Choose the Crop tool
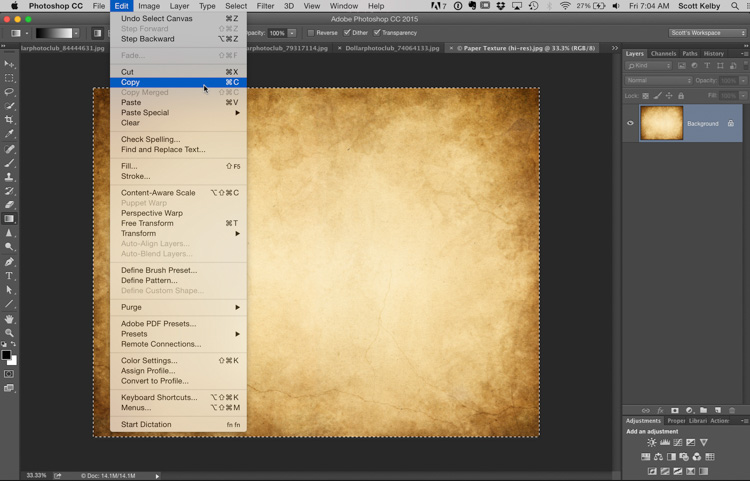 [x=9, y=120]
